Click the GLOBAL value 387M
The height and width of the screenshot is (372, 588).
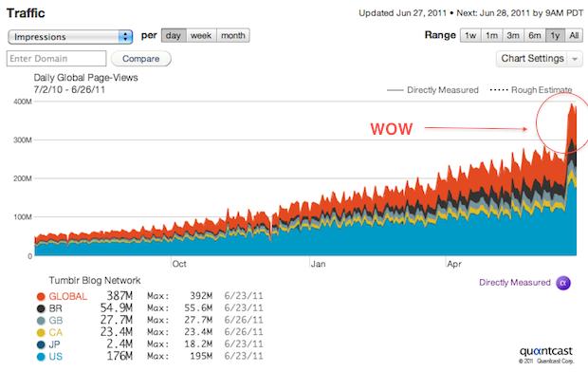tap(119, 296)
